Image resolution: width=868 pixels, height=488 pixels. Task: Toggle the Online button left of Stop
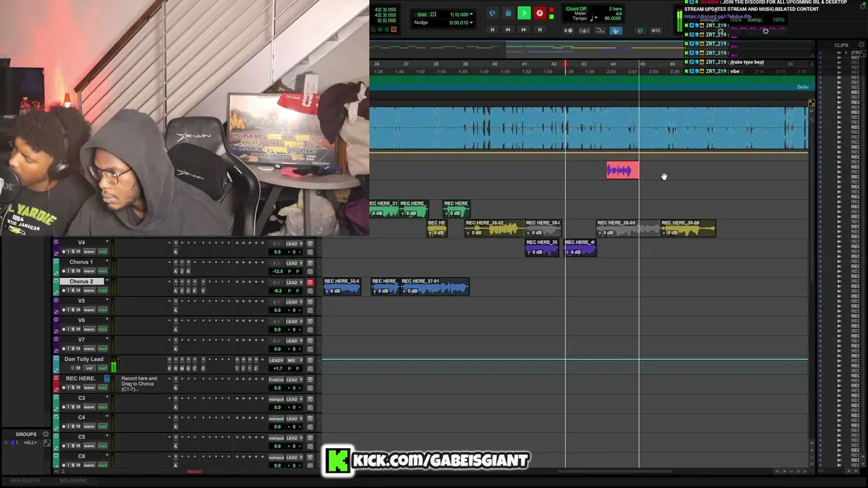coord(492,13)
